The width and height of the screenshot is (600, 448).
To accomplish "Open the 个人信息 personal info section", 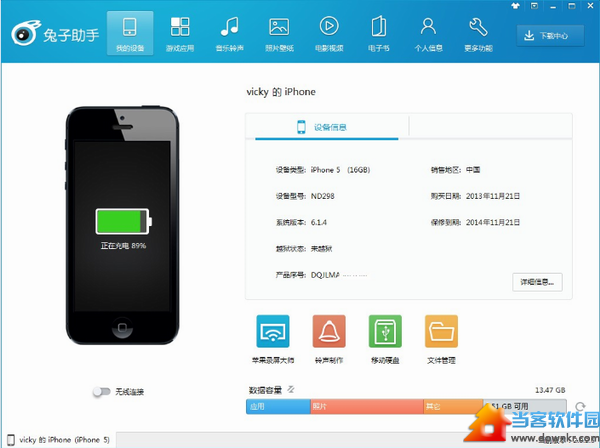I will coord(429,33).
